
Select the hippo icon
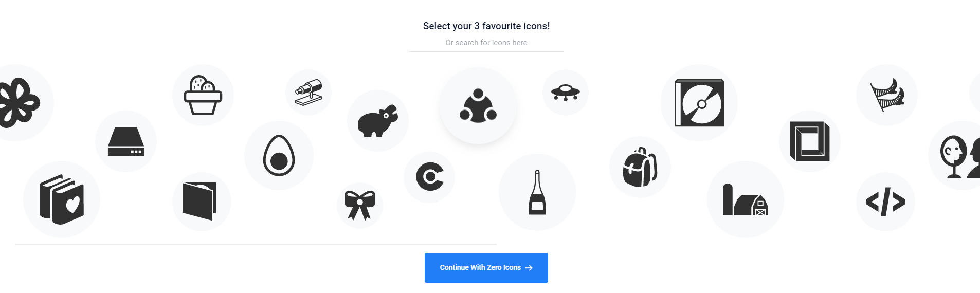pyautogui.click(x=378, y=121)
